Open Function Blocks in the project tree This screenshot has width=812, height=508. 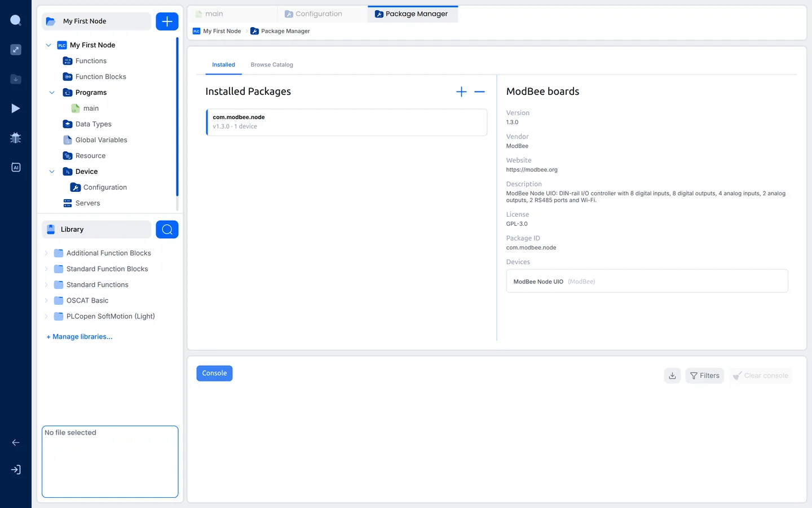(100, 77)
